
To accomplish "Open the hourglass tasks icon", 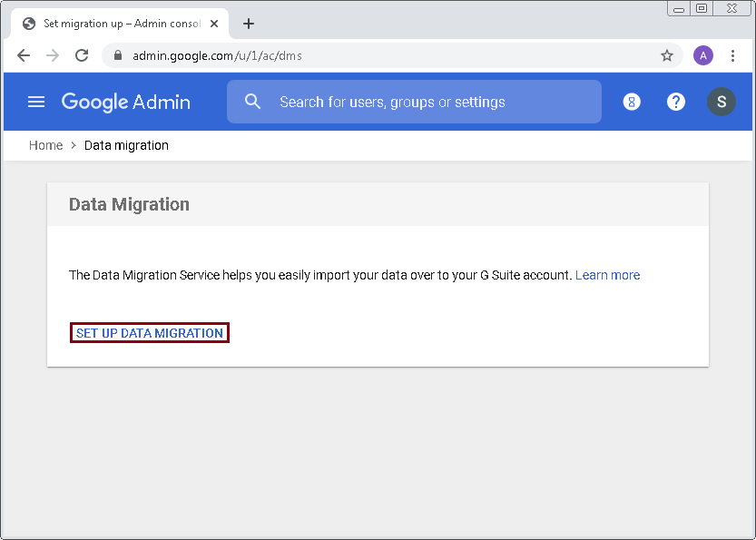I will point(632,102).
